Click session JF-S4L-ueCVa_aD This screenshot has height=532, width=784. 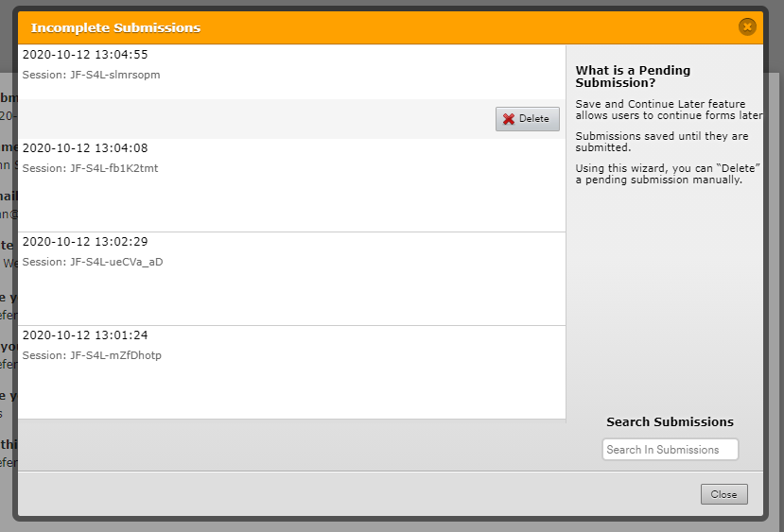click(93, 262)
